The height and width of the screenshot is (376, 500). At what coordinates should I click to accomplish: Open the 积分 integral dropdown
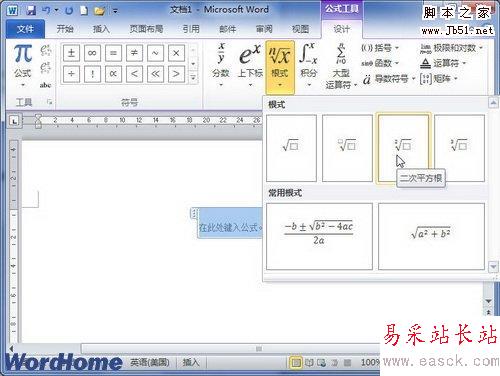308,65
